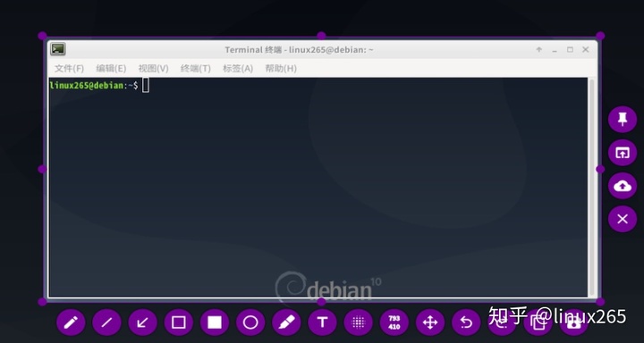This screenshot has height=343, width=644.
Task: Click the 793 410 selection size indicator
Action: [394, 322]
